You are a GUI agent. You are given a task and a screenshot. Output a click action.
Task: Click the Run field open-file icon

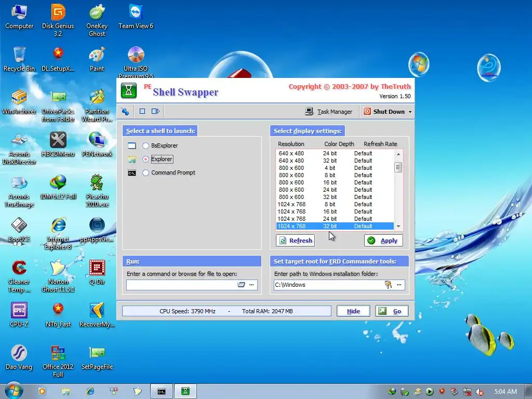click(241, 285)
